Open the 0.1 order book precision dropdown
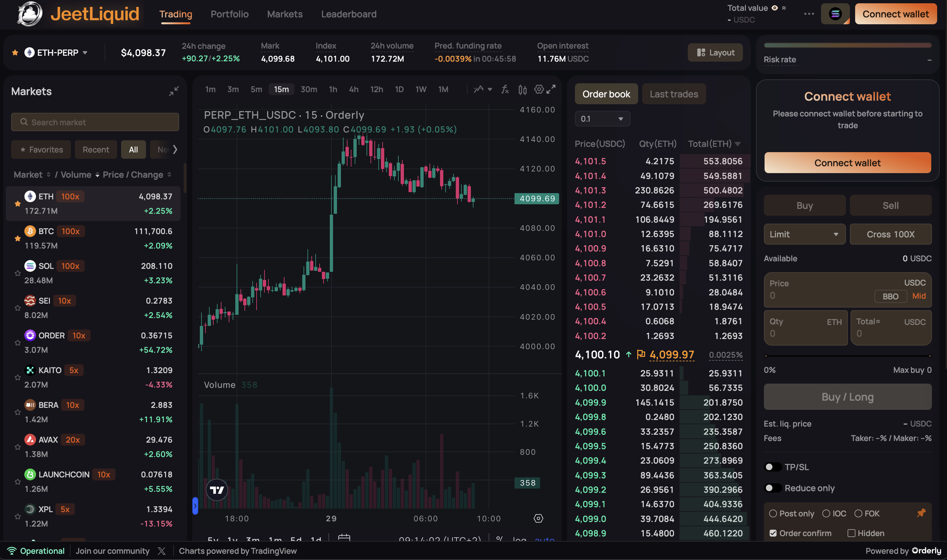Screen dimensions: 947x560 [x=602, y=119]
